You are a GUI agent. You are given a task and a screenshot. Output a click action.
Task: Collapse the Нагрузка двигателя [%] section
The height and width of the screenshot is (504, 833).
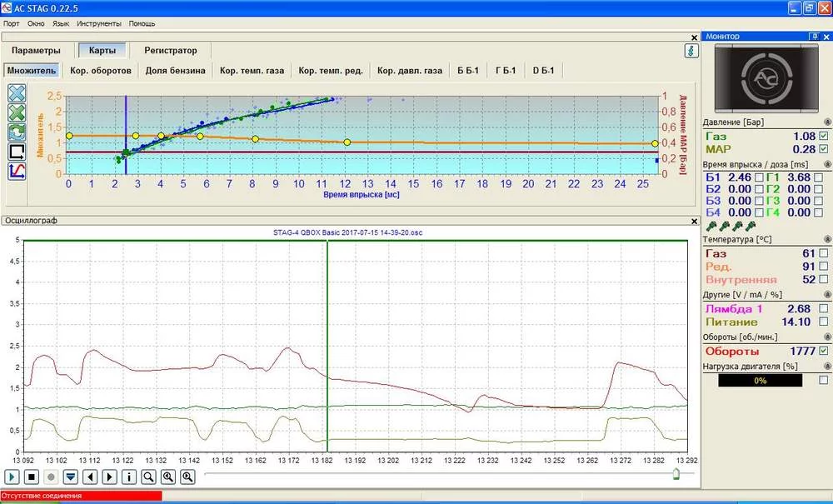826,367
